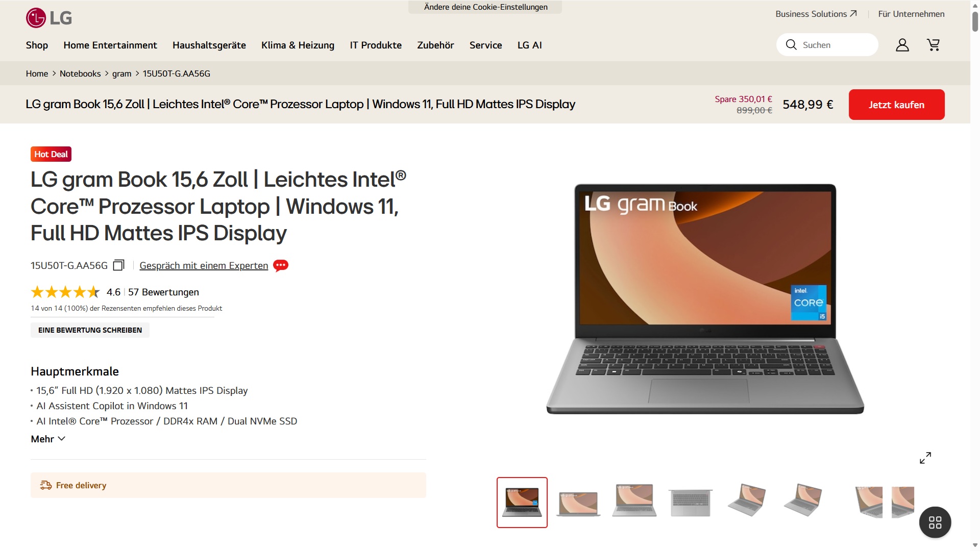Click Eine Bewertung schreiben button
This screenshot has height=551, width=980.
coord(90,330)
